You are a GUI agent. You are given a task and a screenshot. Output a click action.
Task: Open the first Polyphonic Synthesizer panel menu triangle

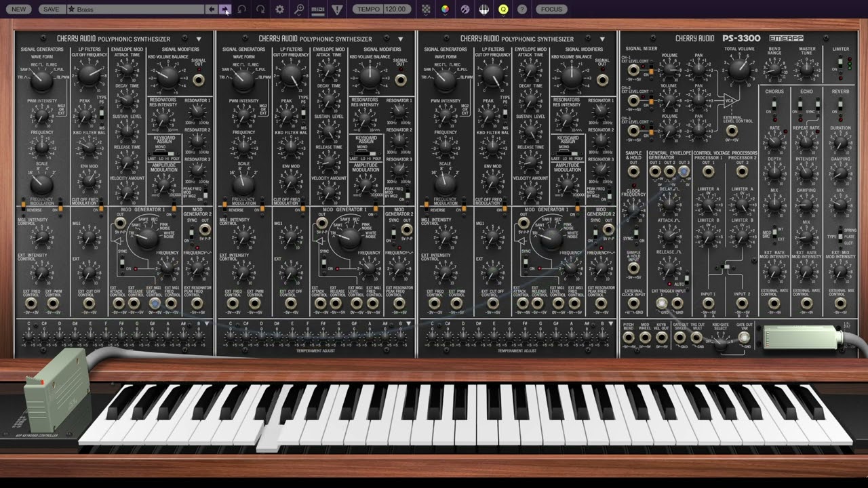point(199,39)
